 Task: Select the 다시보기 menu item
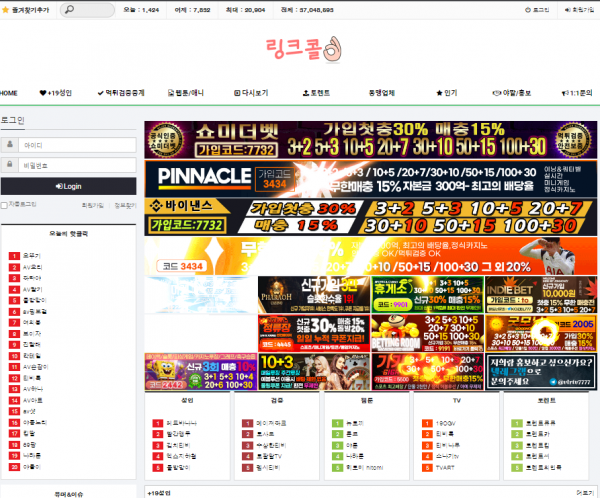(251, 92)
